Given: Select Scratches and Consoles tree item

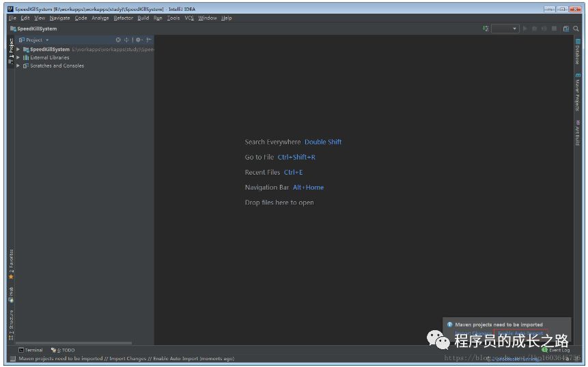Looking at the screenshot, I should (57, 66).
